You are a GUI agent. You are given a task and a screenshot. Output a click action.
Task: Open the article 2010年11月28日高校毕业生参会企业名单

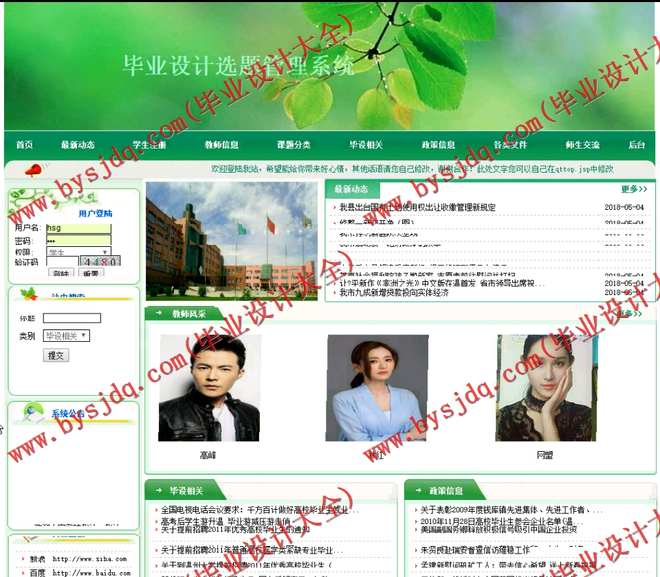[501, 522]
